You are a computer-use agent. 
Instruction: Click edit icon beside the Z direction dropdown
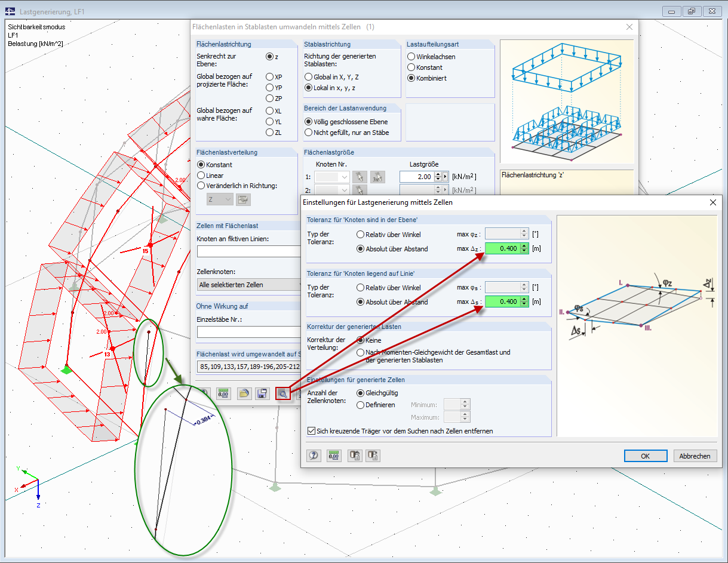click(x=243, y=199)
